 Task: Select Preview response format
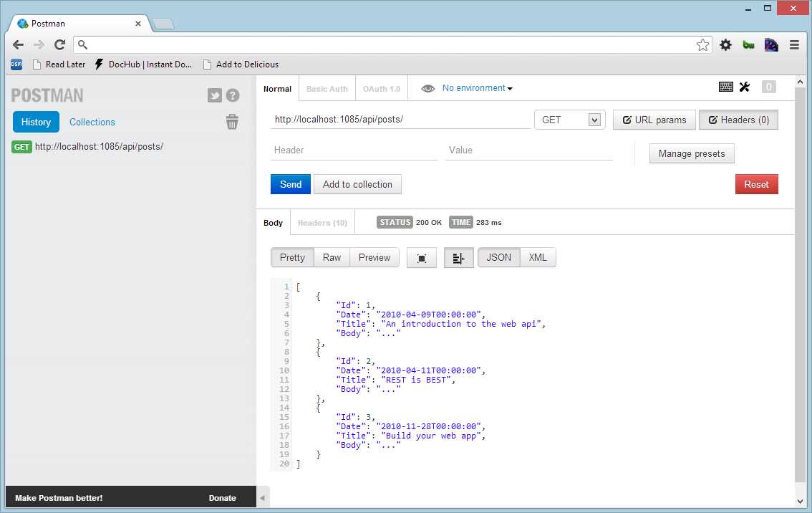pos(374,257)
